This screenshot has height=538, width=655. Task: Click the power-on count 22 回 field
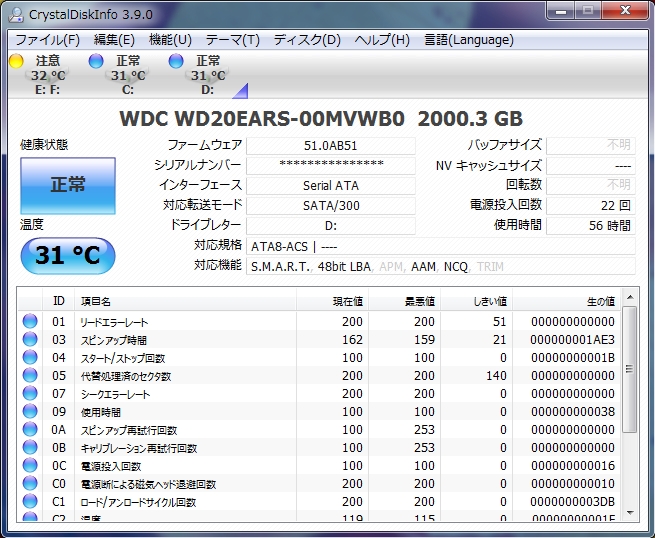[x=591, y=206]
